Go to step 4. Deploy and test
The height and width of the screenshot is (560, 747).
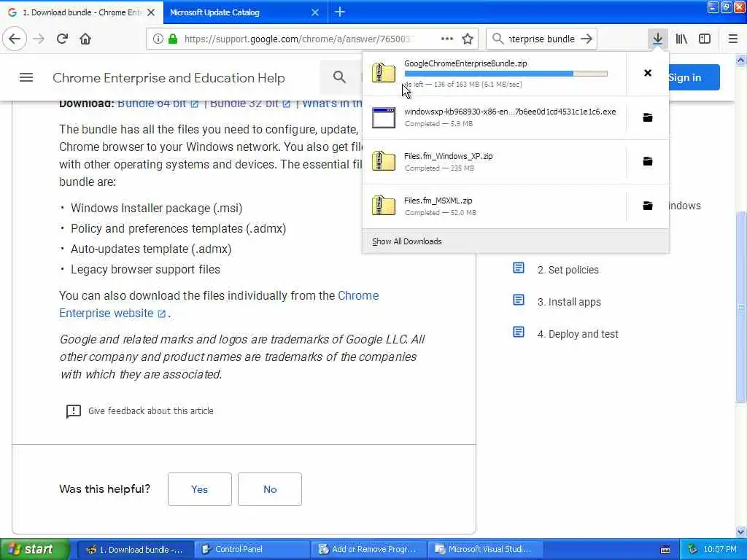click(x=578, y=334)
